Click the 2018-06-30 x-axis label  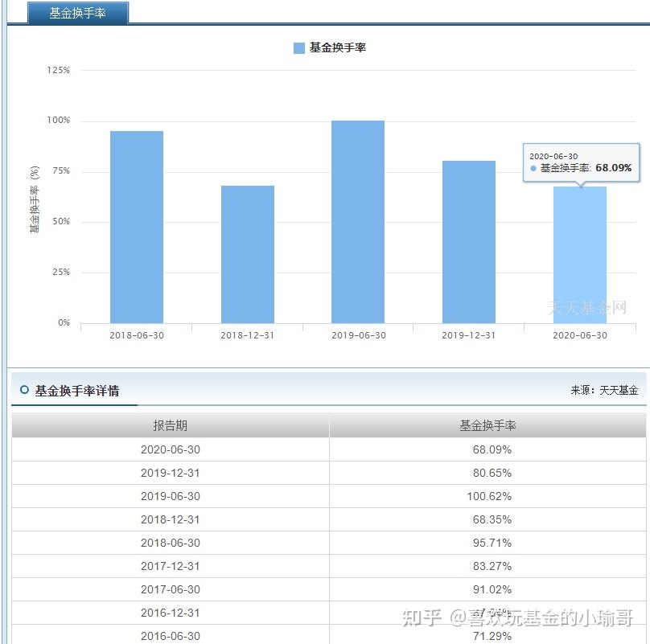(x=137, y=335)
